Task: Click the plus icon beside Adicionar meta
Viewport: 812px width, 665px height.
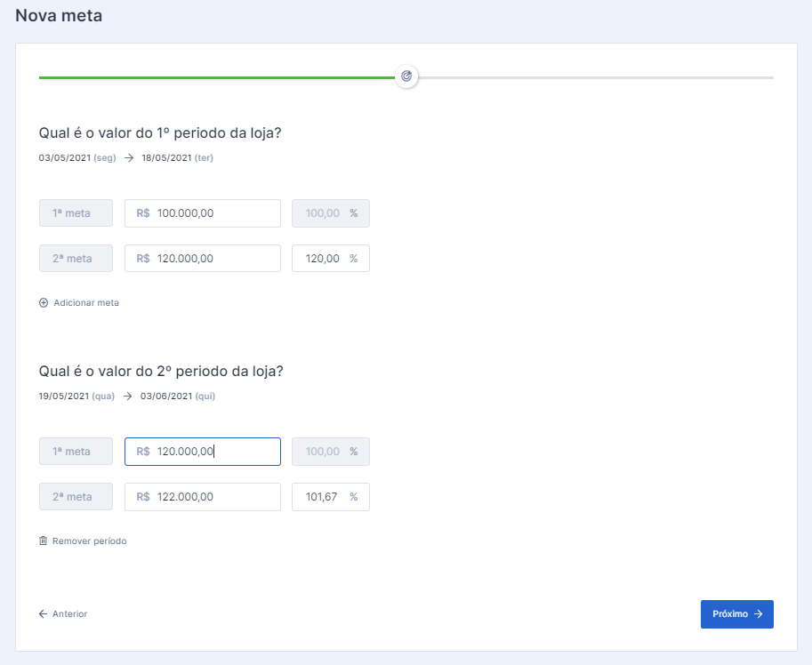Action: coord(43,302)
